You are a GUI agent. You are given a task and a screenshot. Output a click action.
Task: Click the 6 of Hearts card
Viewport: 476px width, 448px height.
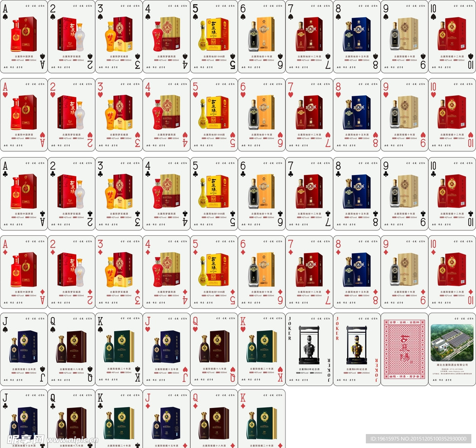pyautogui.click(x=262, y=115)
